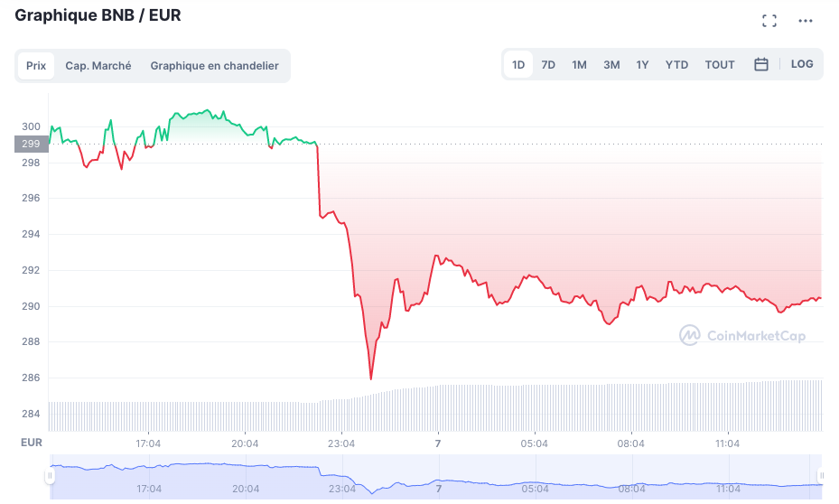This screenshot has height=504, width=839.
Task: Select the 1D time range
Action: [518, 65]
